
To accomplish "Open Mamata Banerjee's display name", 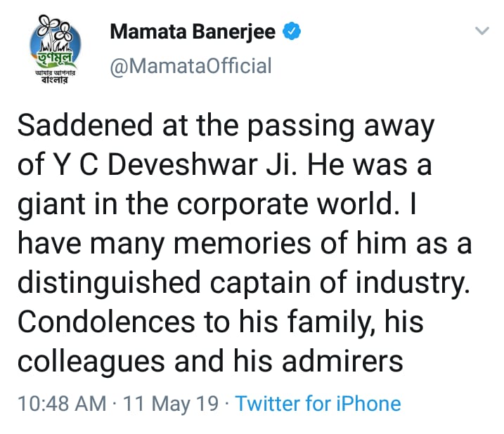I will click(x=193, y=32).
